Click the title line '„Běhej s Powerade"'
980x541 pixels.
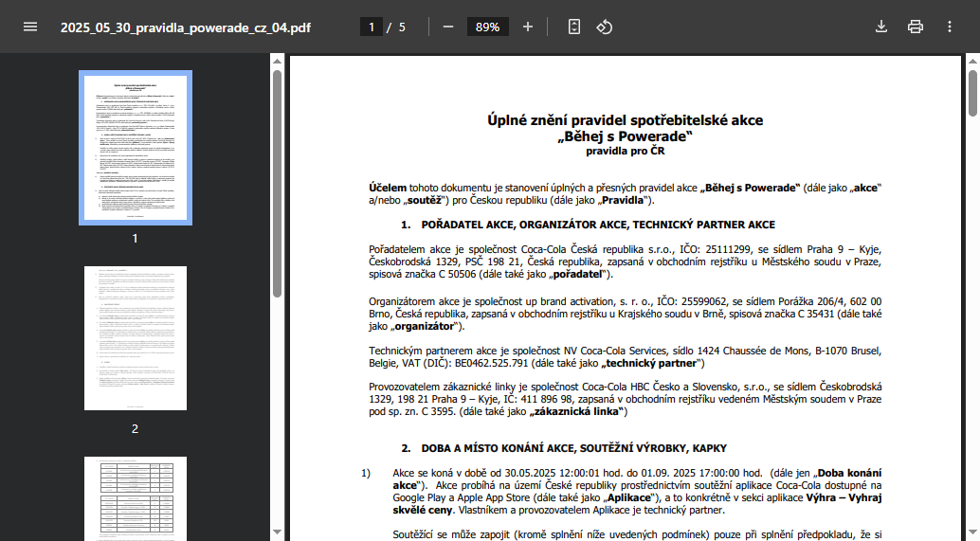point(625,136)
